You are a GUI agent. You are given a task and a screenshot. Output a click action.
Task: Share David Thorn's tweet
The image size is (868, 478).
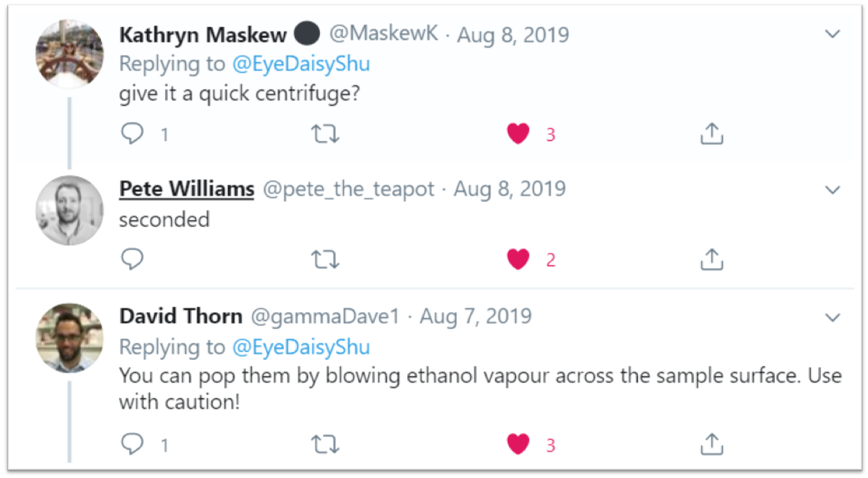click(712, 444)
